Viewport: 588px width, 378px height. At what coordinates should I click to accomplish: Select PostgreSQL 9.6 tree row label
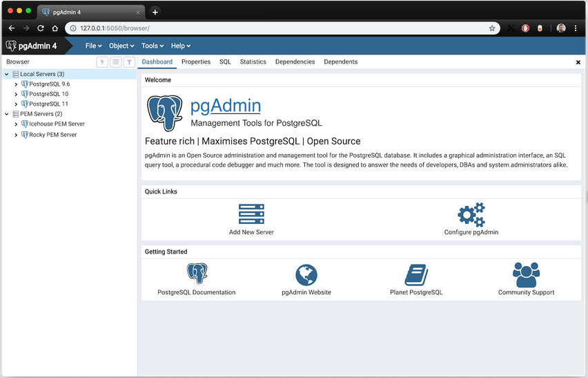(x=50, y=84)
